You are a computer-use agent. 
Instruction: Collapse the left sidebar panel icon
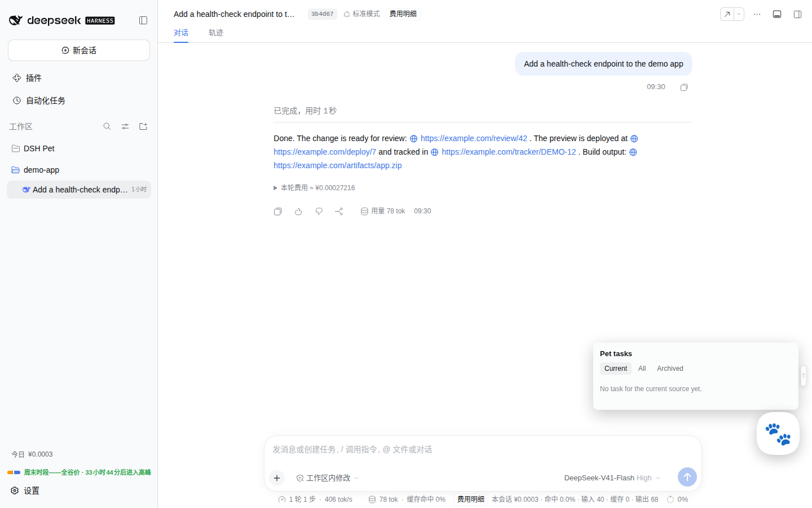143,20
